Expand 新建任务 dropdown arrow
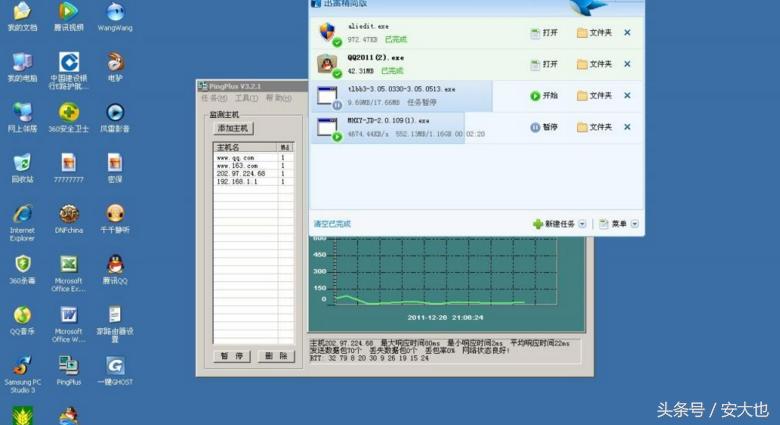The width and height of the screenshot is (780, 425). [582, 224]
